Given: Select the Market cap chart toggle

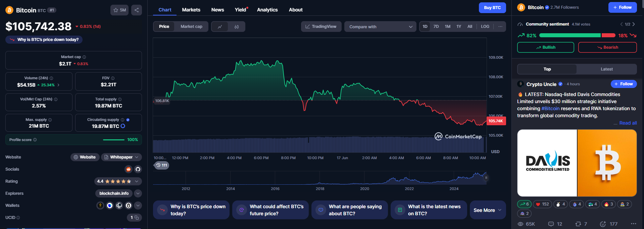Looking at the screenshot, I should pyautogui.click(x=191, y=27).
